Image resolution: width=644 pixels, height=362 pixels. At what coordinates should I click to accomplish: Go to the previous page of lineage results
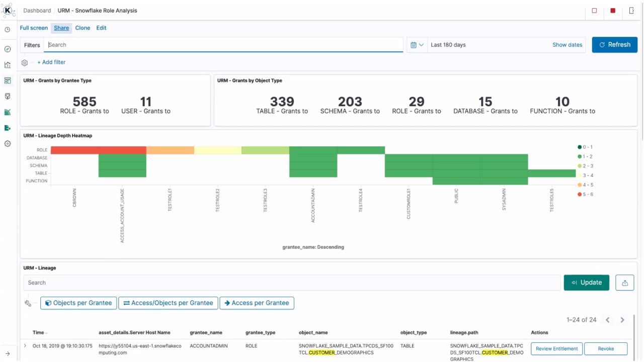608,320
